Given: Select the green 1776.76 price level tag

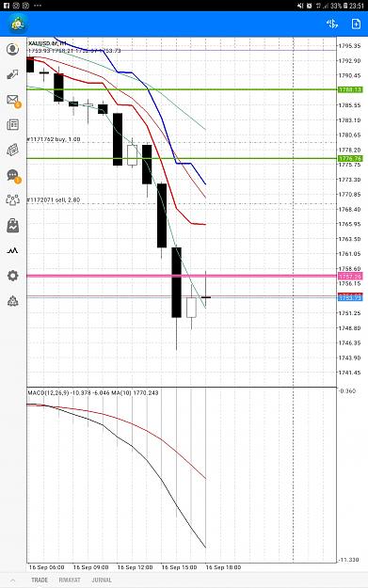Looking at the screenshot, I should tap(350, 159).
